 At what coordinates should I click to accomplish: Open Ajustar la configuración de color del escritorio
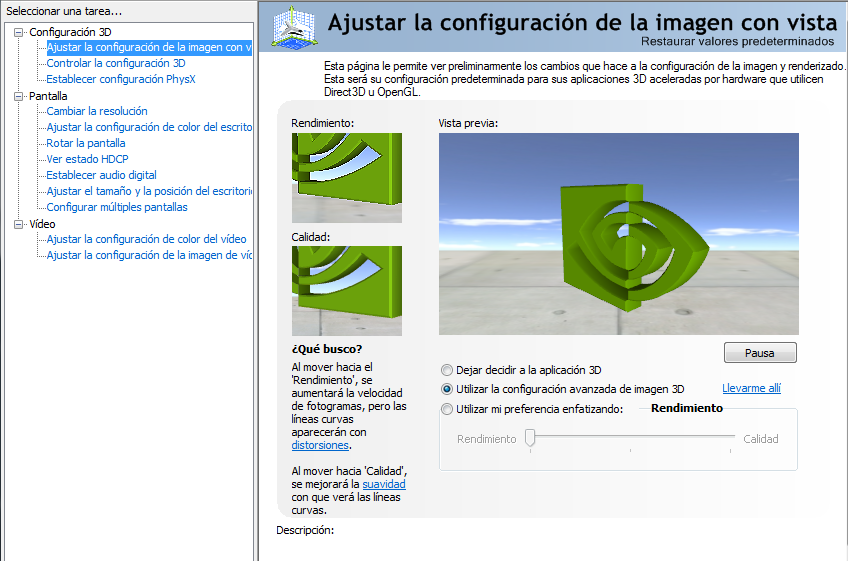pos(149,127)
